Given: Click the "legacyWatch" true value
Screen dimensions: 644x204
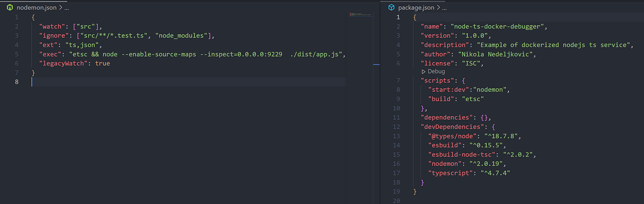Looking at the screenshot, I should (x=102, y=63).
